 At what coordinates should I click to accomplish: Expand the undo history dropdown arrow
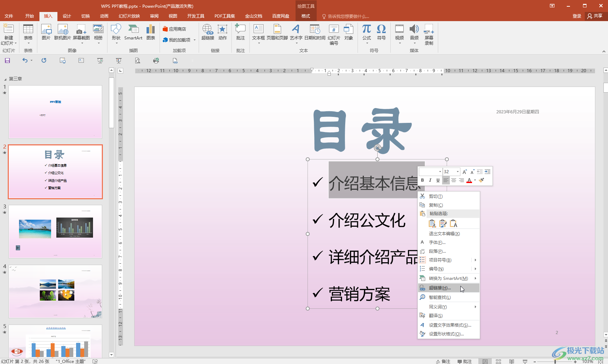pyautogui.click(x=31, y=61)
